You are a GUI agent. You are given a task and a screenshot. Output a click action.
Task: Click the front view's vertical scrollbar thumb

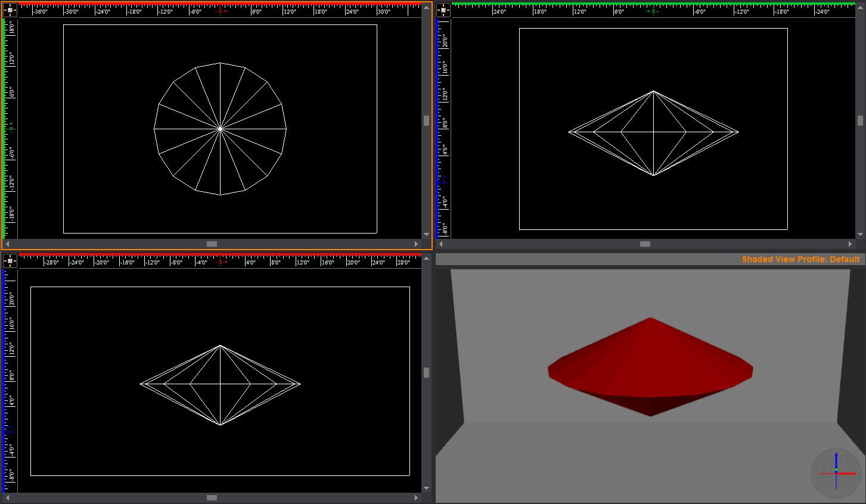[x=426, y=372]
